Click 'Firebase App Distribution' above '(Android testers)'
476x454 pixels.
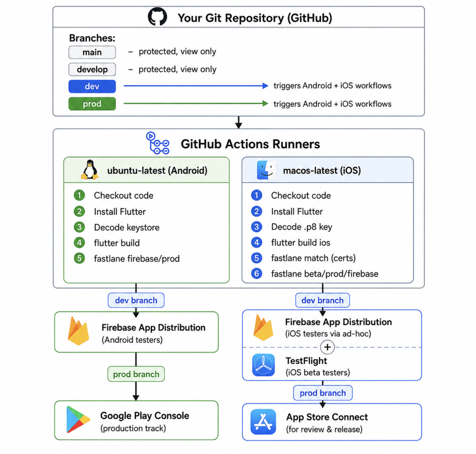(x=153, y=327)
